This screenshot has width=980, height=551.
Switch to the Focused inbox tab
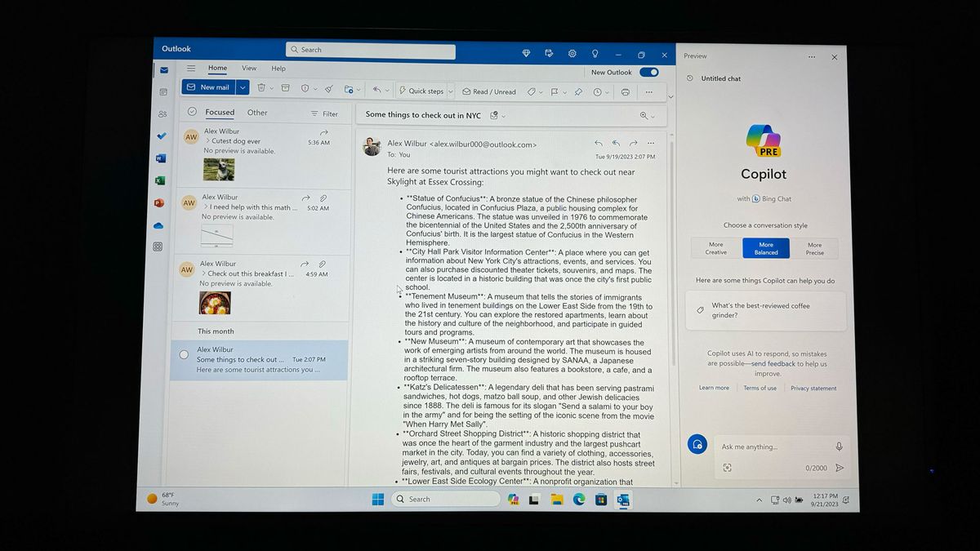(x=220, y=113)
